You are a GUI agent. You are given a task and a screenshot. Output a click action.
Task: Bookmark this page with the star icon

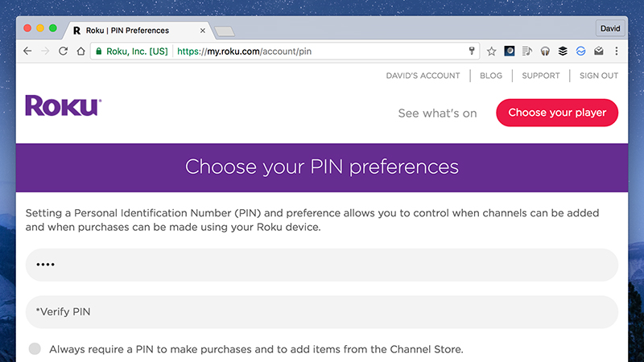point(491,51)
